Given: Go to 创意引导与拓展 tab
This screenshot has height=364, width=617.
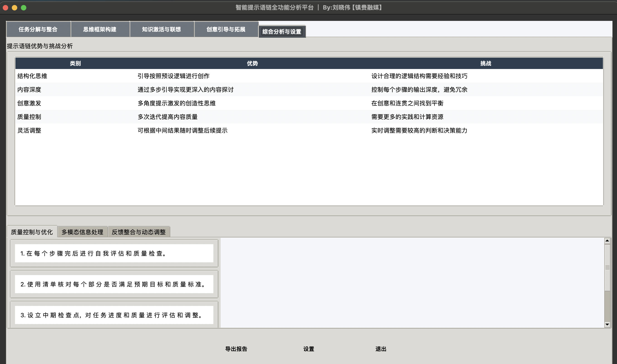Looking at the screenshot, I should point(226,29).
